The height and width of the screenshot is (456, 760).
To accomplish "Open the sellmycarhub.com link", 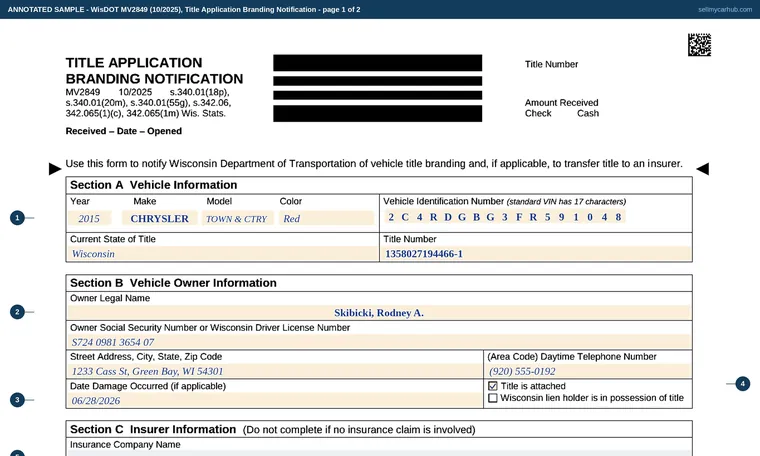I will tap(725, 10).
